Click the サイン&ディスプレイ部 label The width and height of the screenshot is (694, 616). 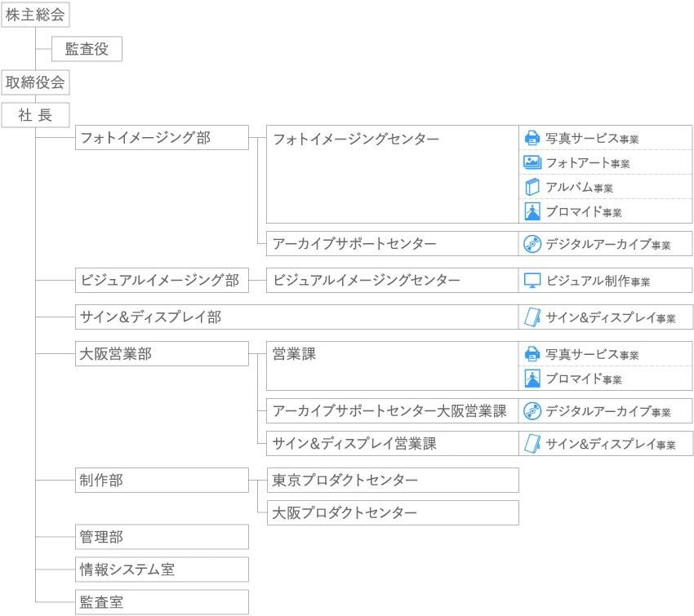click(x=150, y=317)
